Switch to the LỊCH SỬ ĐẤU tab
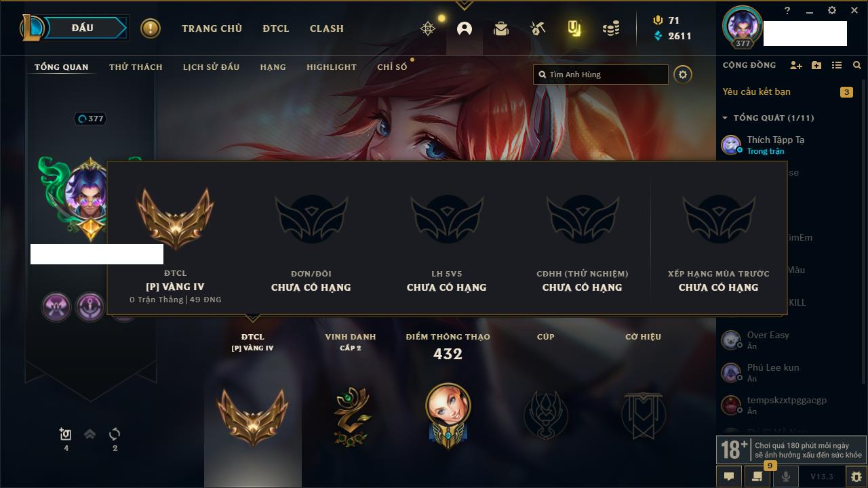This screenshot has height=488, width=868. point(211,67)
